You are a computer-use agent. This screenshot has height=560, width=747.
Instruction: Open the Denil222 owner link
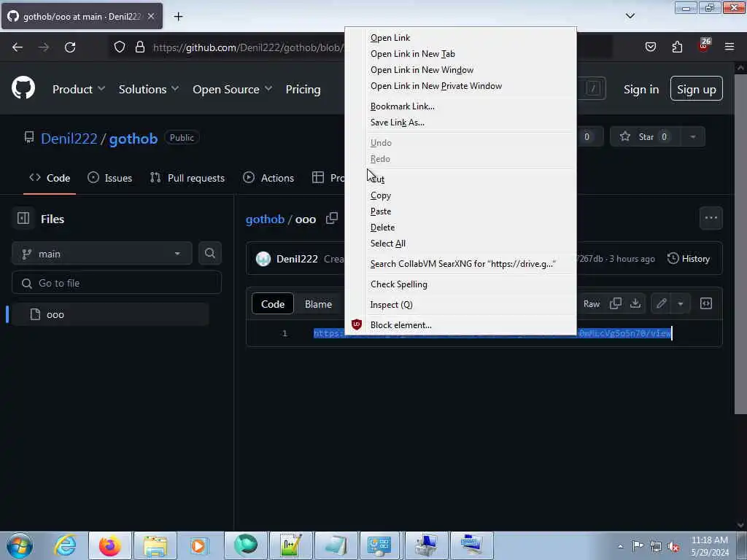click(x=69, y=139)
